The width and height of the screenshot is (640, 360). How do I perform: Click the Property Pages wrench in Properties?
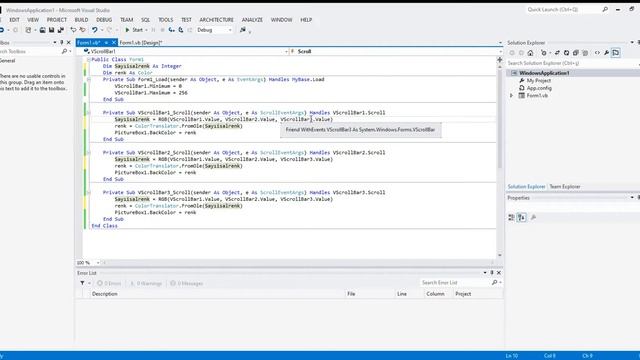pyautogui.click(x=533, y=218)
